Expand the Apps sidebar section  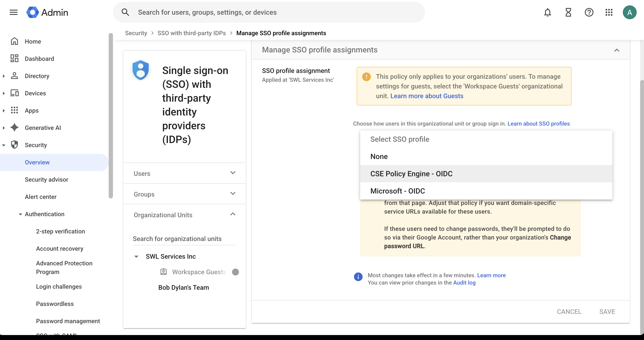(x=4, y=110)
